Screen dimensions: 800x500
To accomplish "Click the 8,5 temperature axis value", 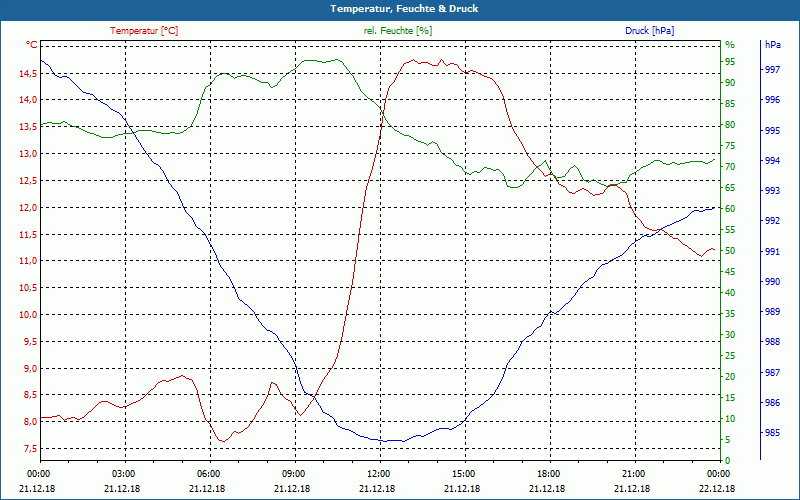I will click(x=30, y=395).
